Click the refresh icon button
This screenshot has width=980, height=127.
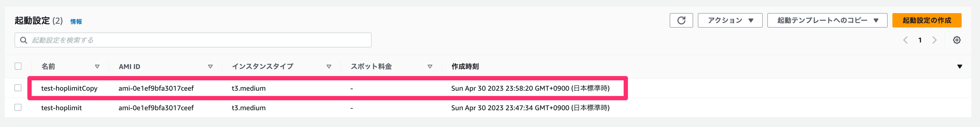tap(681, 20)
